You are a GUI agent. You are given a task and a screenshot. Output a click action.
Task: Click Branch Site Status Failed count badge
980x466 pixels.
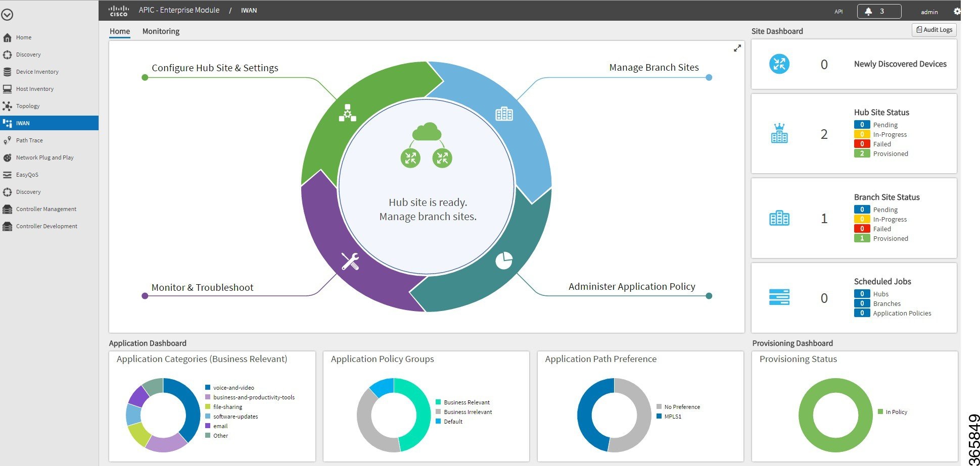click(862, 229)
